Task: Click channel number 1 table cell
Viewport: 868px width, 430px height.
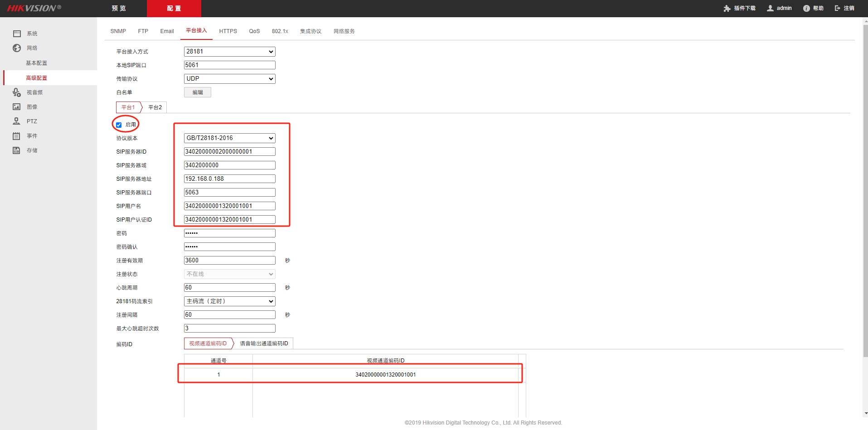Action: 218,375
